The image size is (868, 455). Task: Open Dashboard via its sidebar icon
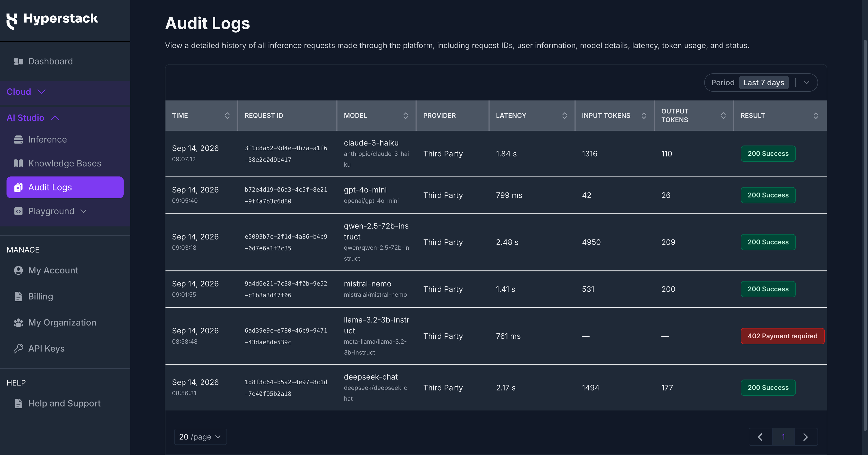pos(18,61)
